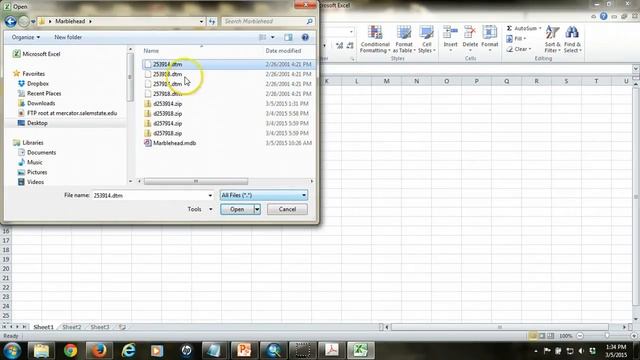Expand the file type All Files dropdown

pos(304,196)
